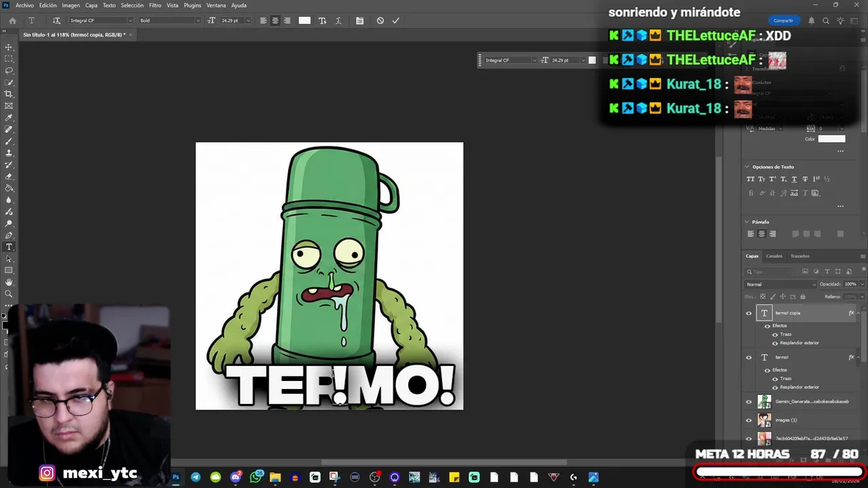The width and height of the screenshot is (868, 488).
Task: Select the Move tool
Action: (9, 47)
